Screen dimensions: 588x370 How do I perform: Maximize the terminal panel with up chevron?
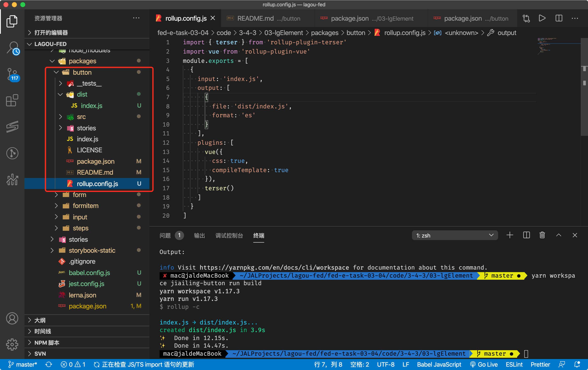558,235
